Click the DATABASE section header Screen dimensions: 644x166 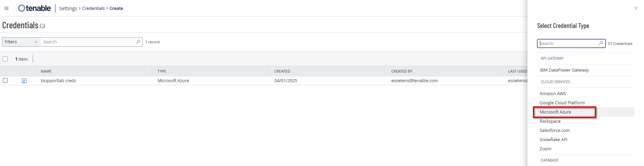pos(549,160)
